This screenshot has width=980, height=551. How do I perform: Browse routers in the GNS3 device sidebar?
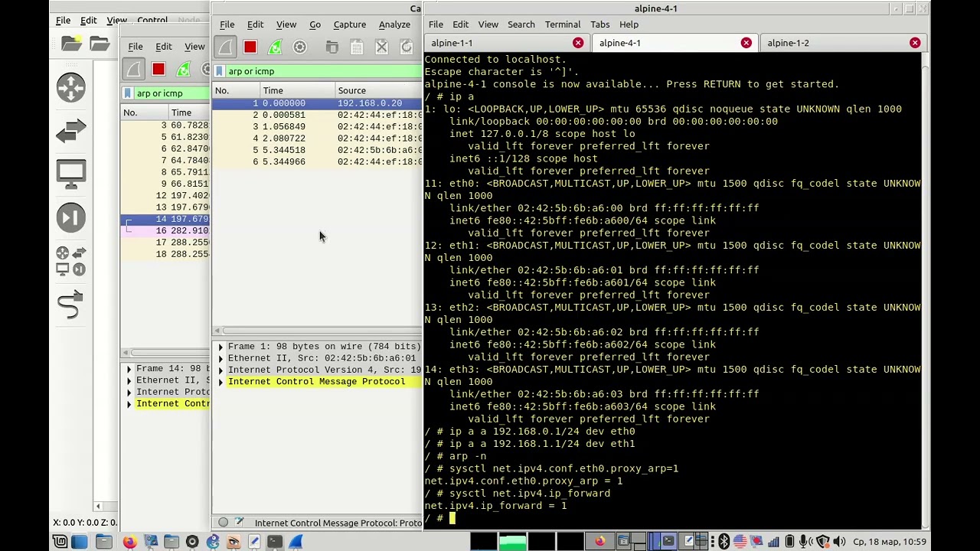click(71, 87)
